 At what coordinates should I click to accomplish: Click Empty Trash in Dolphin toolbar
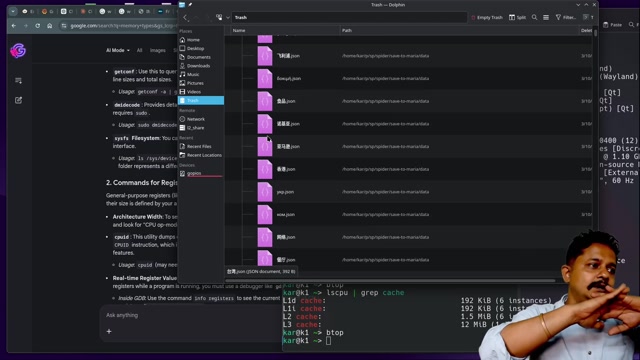pyautogui.click(x=487, y=18)
